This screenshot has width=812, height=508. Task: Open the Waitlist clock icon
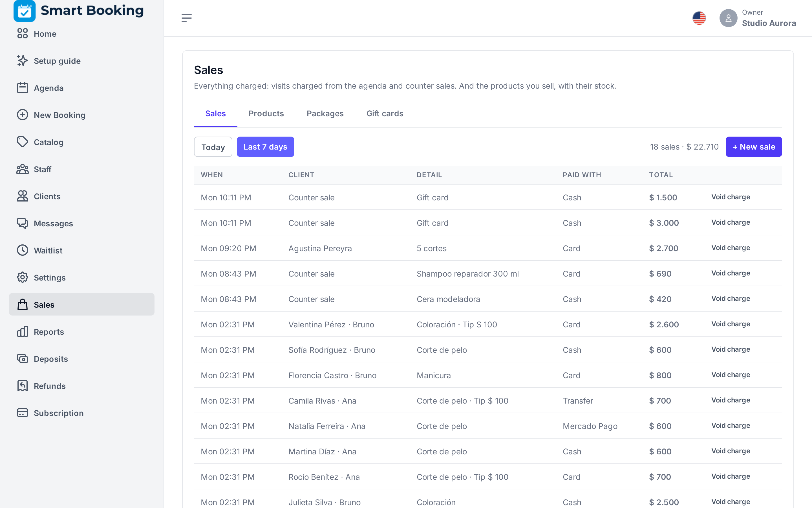(23, 250)
